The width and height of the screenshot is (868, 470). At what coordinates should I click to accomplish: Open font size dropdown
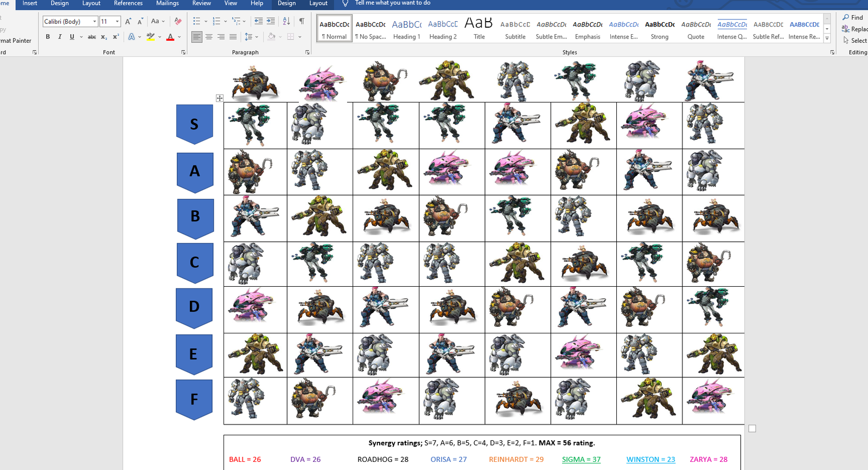tap(117, 22)
